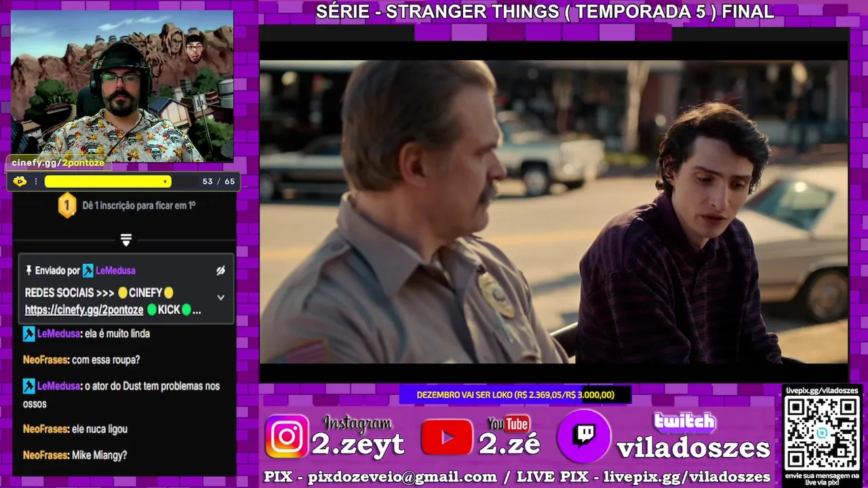
Task: Click the webcam feed thumbnail
Action: pos(122,85)
